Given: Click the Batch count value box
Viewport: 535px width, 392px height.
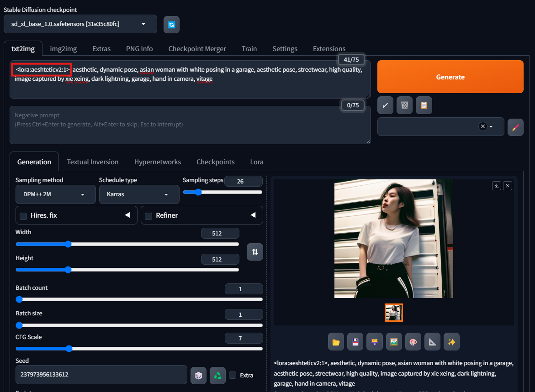Looking at the screenshot, I should click(244, 289).
